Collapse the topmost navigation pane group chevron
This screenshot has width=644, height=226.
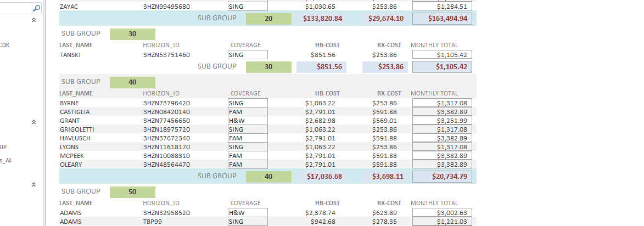pos(33,20)
